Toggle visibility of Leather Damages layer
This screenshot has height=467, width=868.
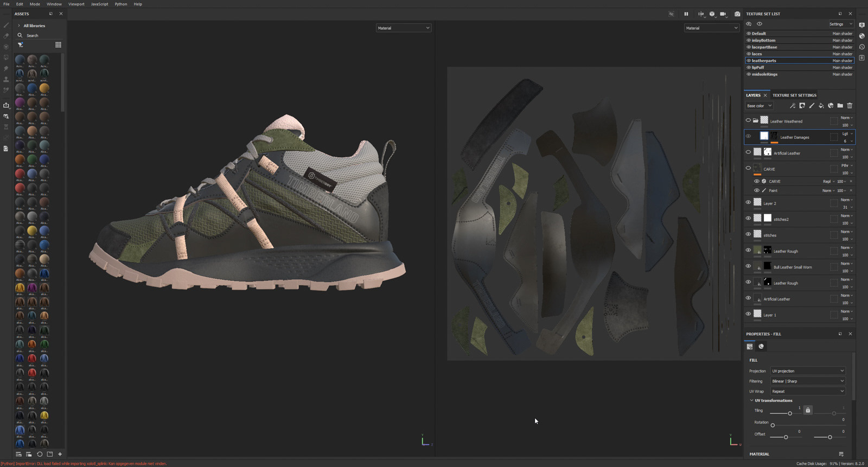tap(748, 136)
